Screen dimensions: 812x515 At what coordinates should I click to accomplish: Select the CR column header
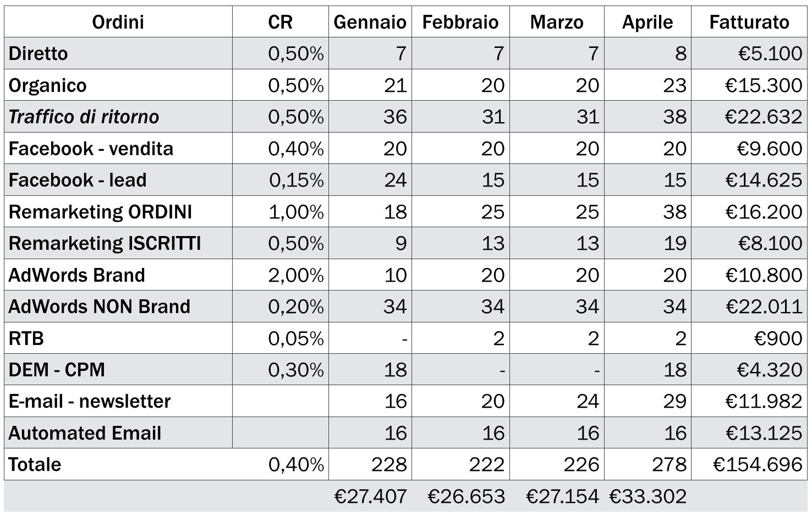(x=280, y=22)
